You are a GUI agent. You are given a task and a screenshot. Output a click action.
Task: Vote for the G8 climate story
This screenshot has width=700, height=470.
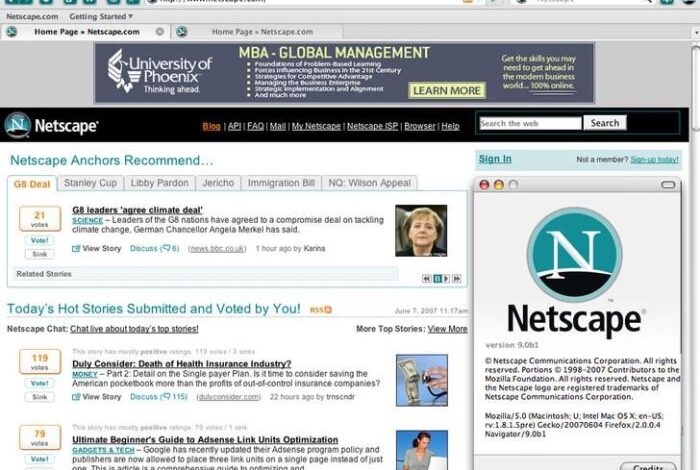pyautogui.click(x=40, y=240)
